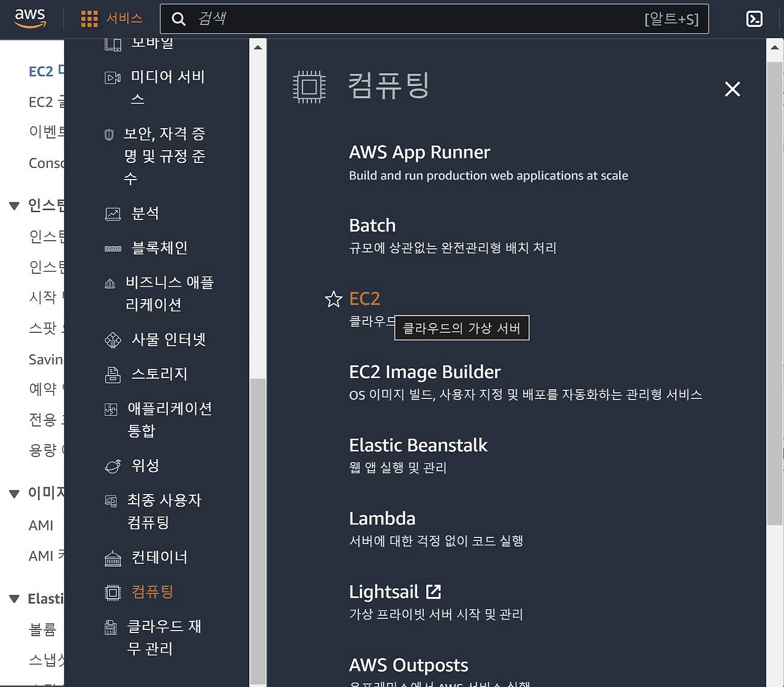Open Lightsail service link
The width and height of the screenshot is (784, 687).
coord(383,592)
